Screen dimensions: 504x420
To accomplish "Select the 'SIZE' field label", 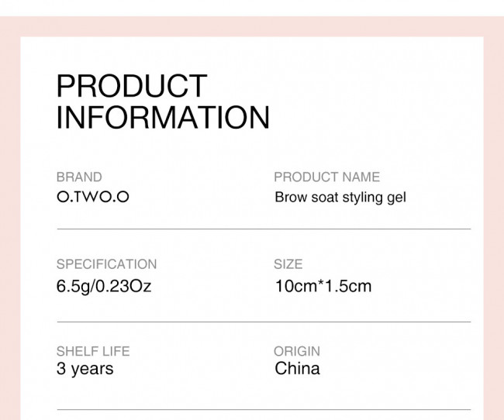I will click(288, 264).
